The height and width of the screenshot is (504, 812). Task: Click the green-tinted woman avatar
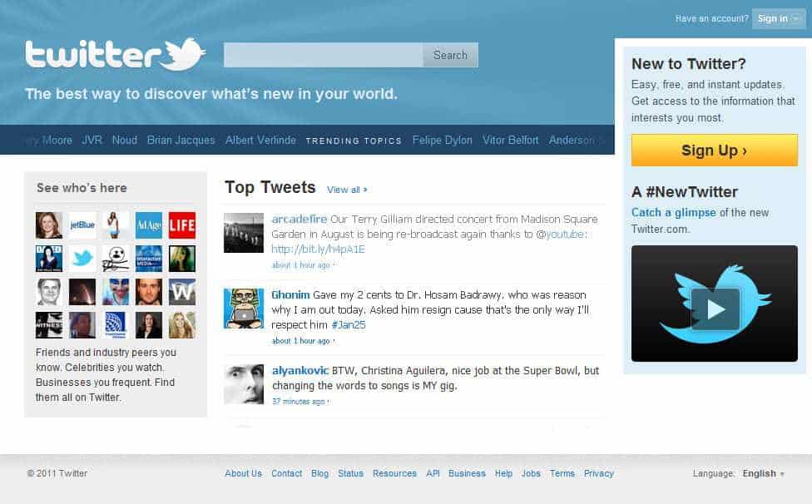181,258
